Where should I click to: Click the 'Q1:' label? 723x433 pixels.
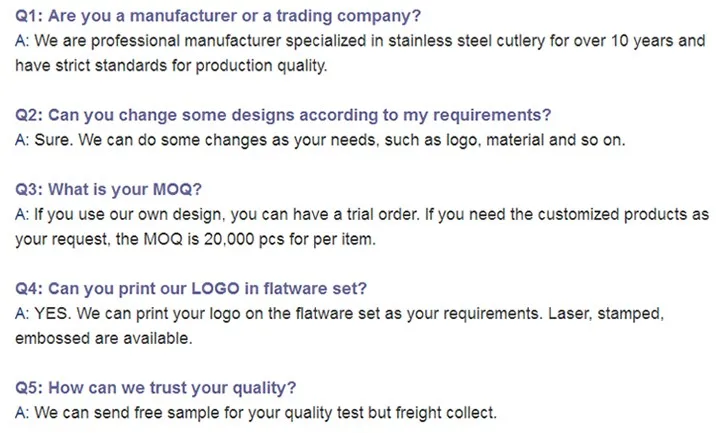point(28,17)
